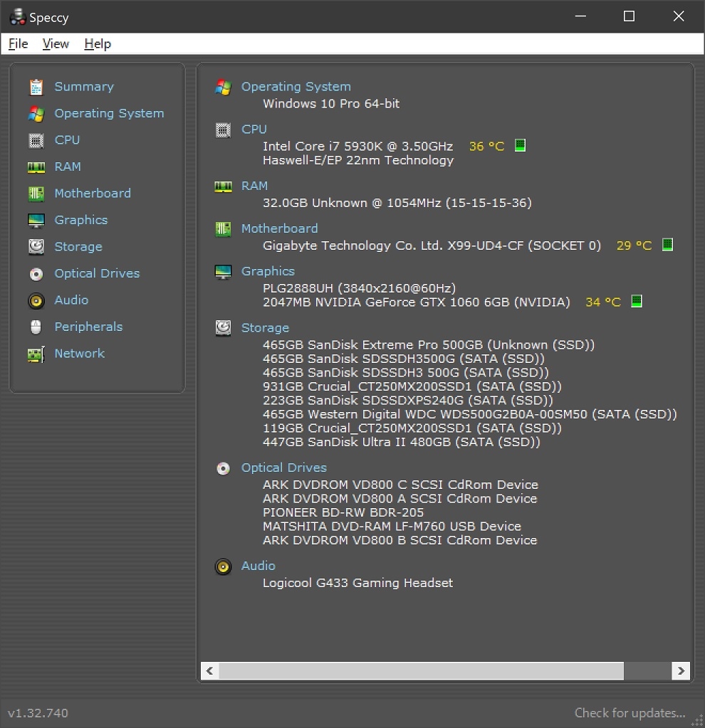The height and width of the screenshot is (728, 705).
Task: Open the RAM heading link in summary
Action: [x=255, y=186]
